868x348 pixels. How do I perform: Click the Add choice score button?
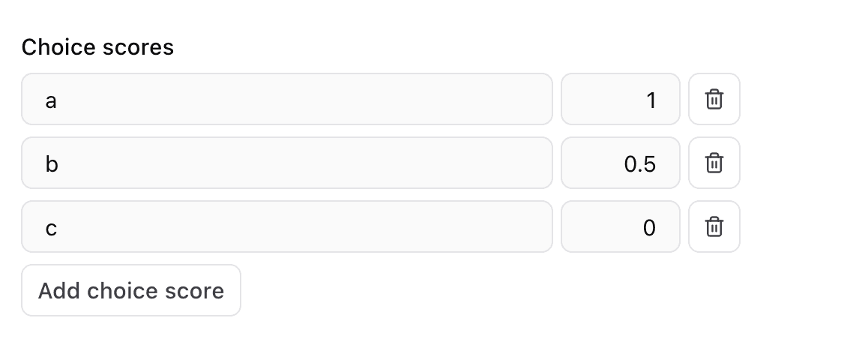click(131, 290)
